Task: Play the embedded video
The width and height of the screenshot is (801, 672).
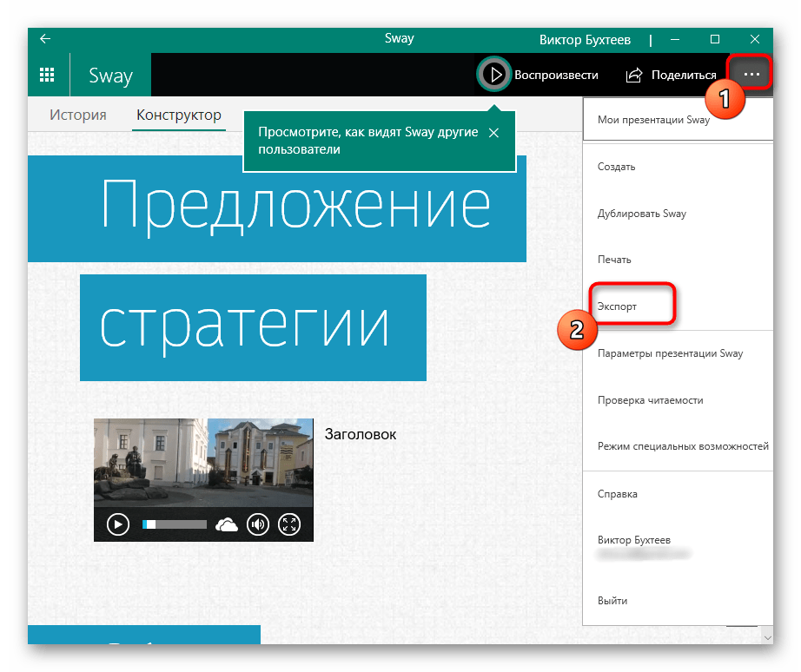Action: (117, 524)
